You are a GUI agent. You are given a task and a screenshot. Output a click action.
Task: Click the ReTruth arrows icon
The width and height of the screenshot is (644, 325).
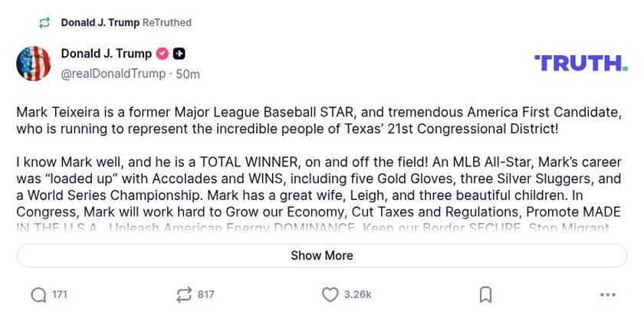[x=184, y=294]
